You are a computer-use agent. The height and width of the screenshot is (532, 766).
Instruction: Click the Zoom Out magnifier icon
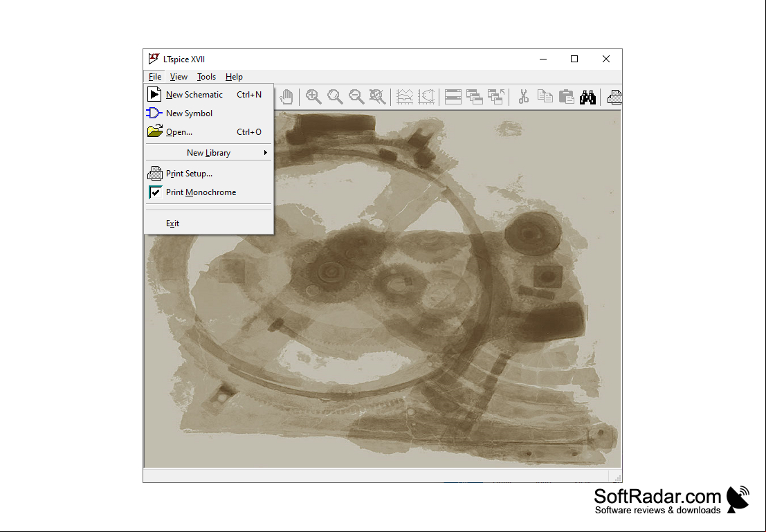point(356,97)
